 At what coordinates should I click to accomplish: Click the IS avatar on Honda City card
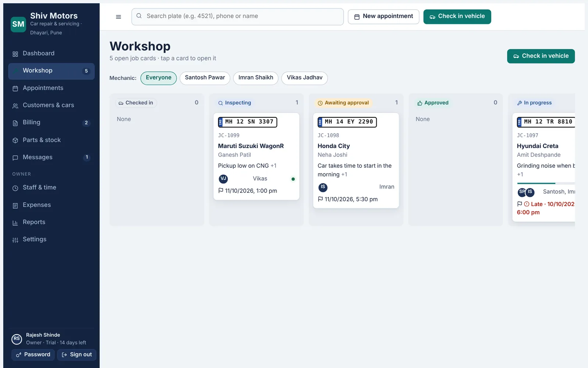coord(323,187)
